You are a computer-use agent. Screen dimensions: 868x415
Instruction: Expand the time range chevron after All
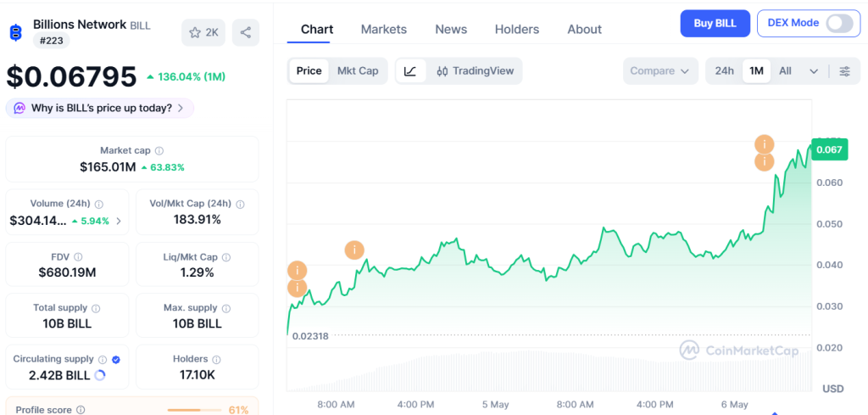coord(813,71)
